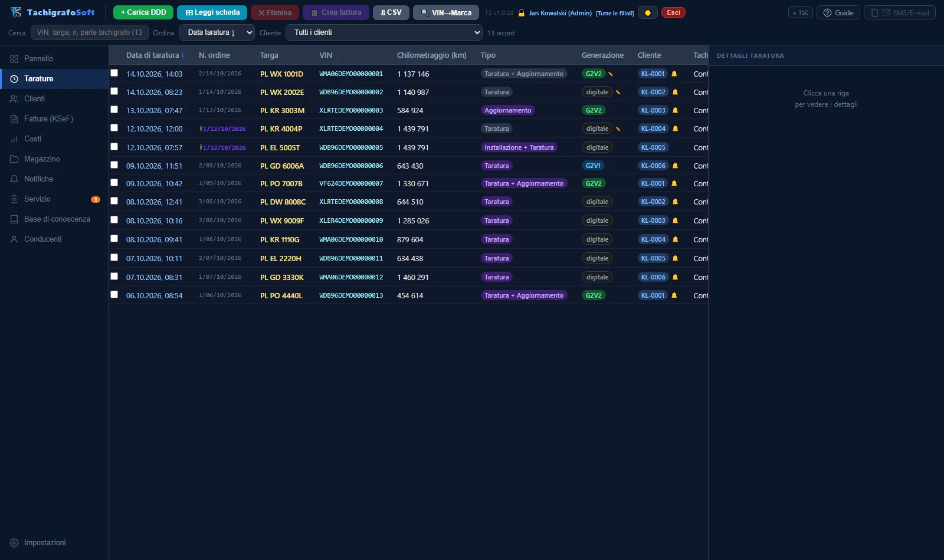Click the Impostazioni gear icon
The width and height of the screenshot is (944, 560).
(14, 543)
